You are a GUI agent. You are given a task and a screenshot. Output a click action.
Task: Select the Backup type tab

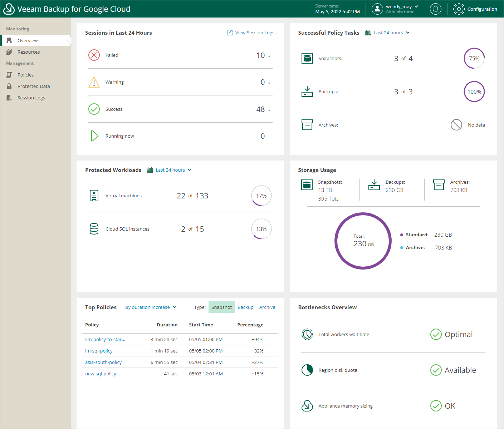(x=245, y=307)
